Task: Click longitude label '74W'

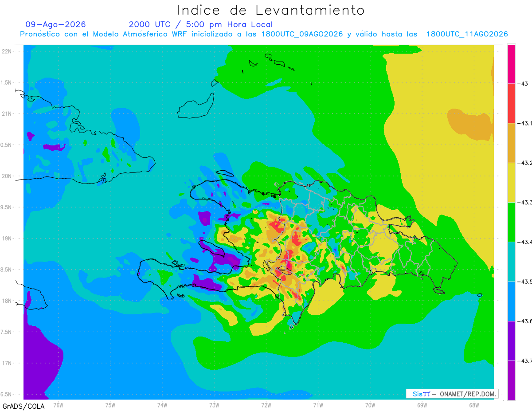Action: pos(162,405)
